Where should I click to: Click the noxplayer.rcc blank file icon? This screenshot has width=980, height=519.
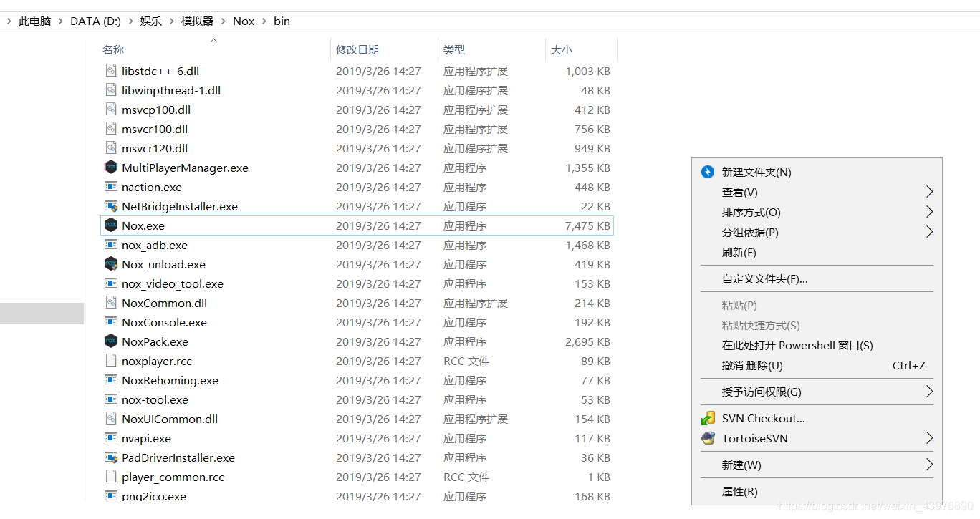(x=111, y=361)
